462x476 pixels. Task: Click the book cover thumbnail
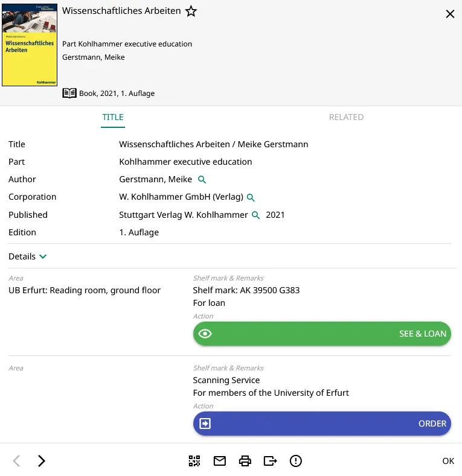tap(30, 45)
